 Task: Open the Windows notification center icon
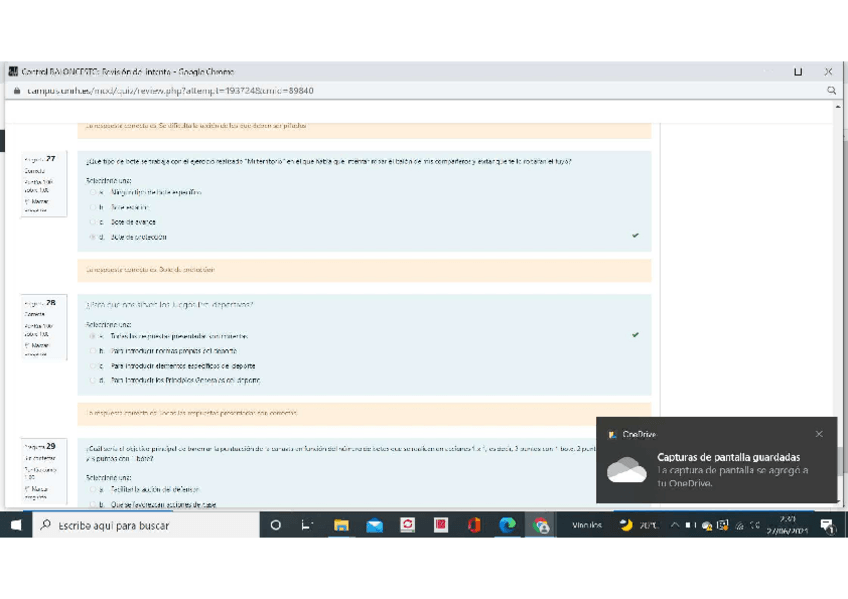pos(826,525)
